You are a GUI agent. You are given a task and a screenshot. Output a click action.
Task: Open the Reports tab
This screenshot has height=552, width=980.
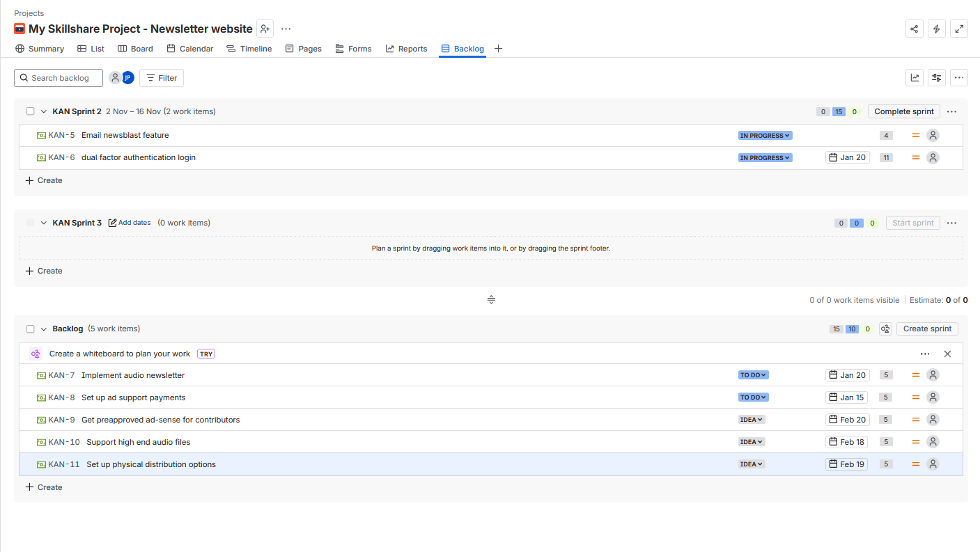tap(406, 49)
